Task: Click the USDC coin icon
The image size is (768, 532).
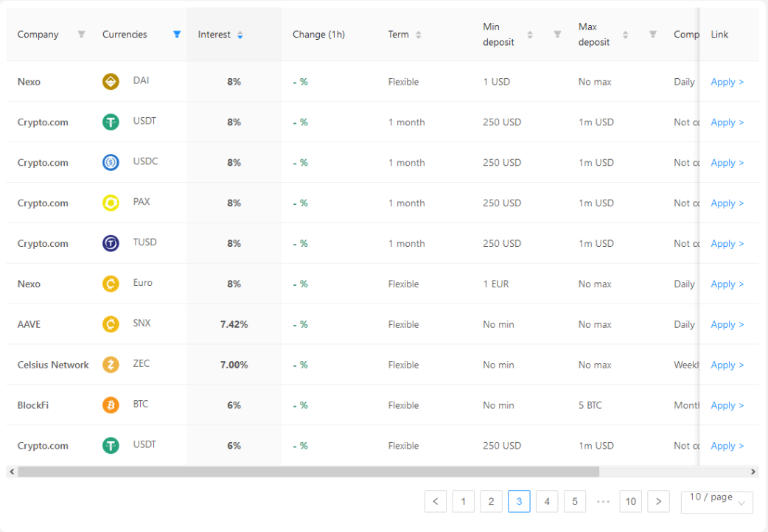Action: [111, 162]
